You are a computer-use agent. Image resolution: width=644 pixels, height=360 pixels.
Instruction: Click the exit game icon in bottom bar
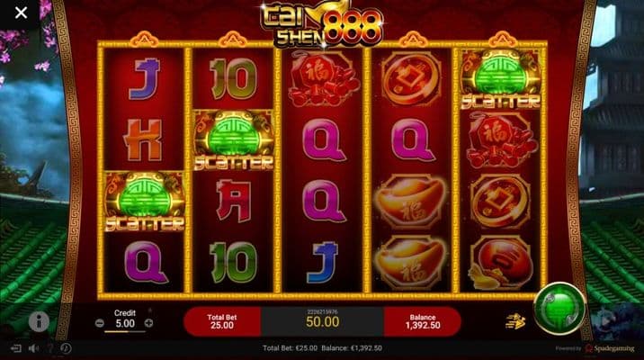pyautogui.click(x=16, y=348)
